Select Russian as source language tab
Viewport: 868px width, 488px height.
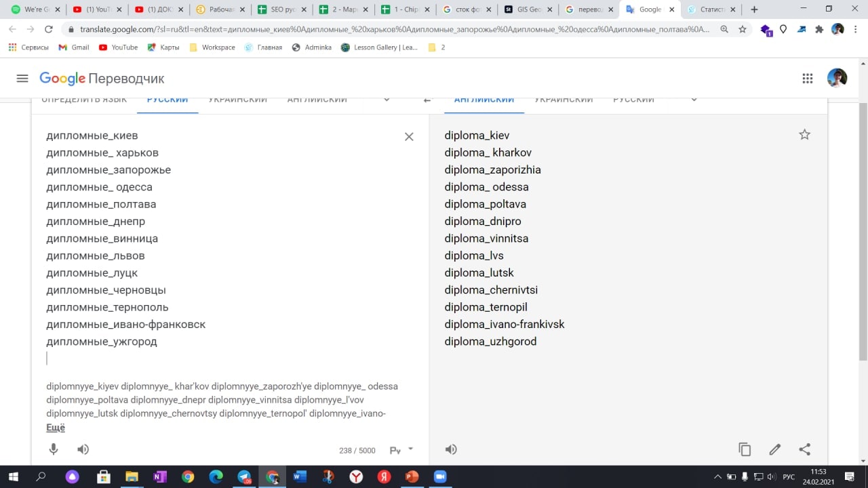tap(167, 100)
